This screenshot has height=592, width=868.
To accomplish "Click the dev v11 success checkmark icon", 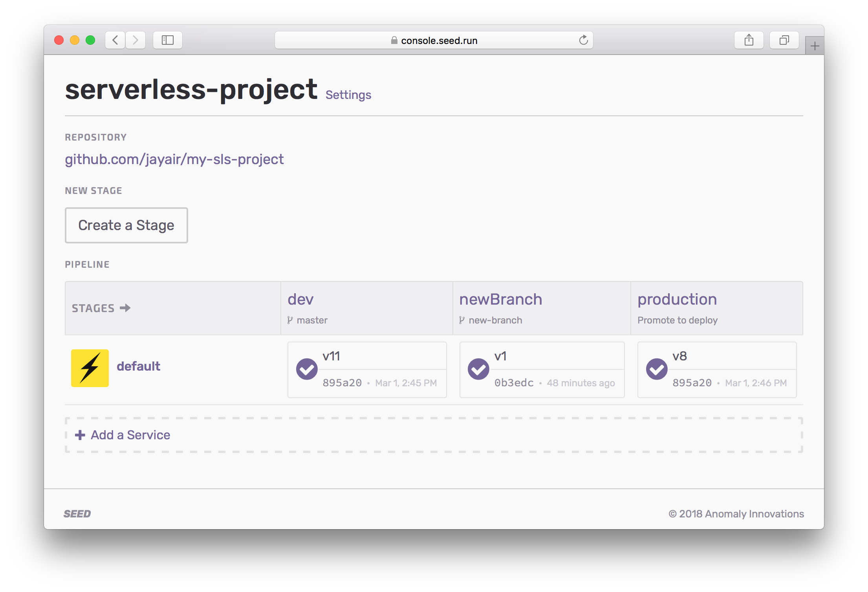I will click(307, 369).
